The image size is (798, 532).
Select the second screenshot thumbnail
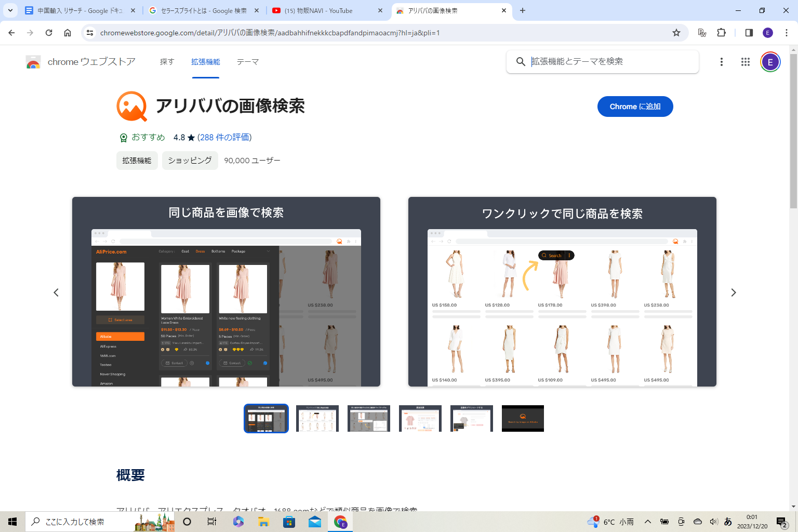point(317,418)
